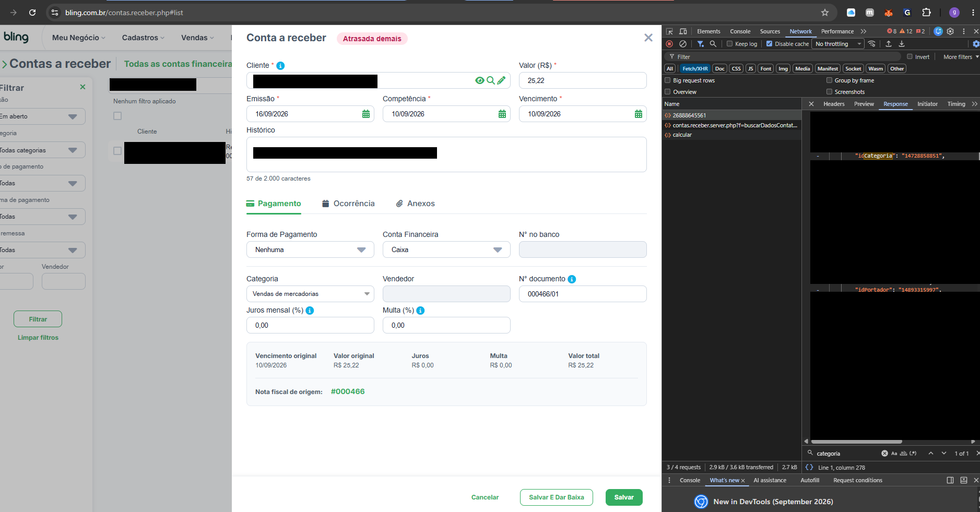Click the pencil edit icon in Cliente field
Viewport: 980px width, 512px height.
pos(501,80)
